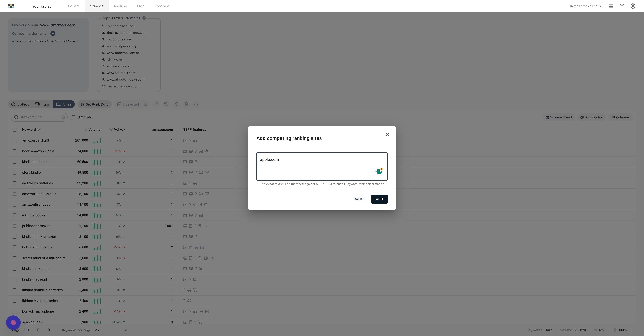
Task: Click the purple chat widget button
Action: point(13,323)
